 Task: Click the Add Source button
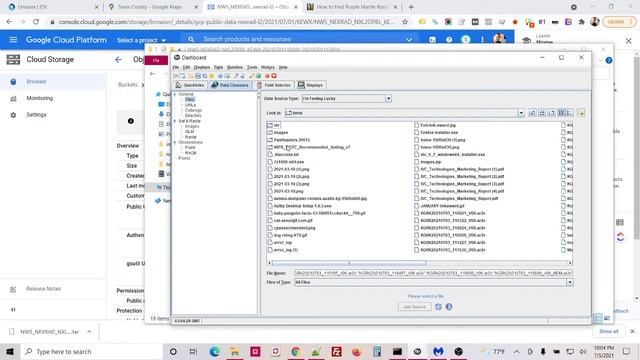point(414,307)
